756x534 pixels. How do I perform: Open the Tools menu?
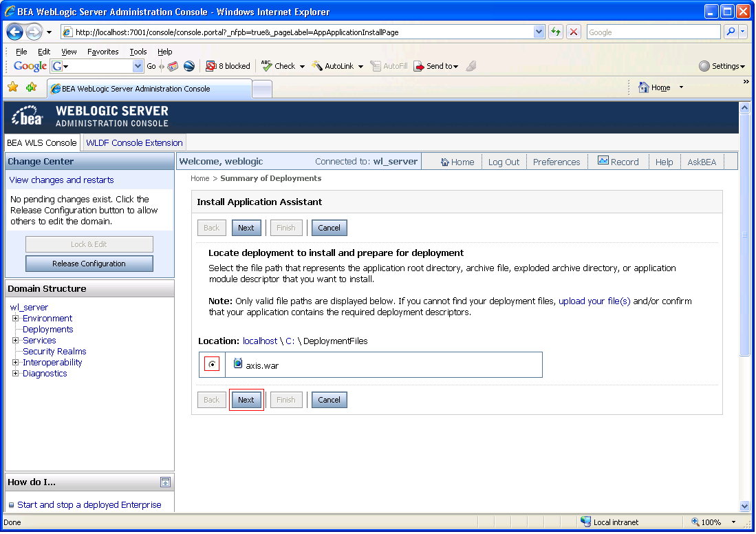[138, 52]
